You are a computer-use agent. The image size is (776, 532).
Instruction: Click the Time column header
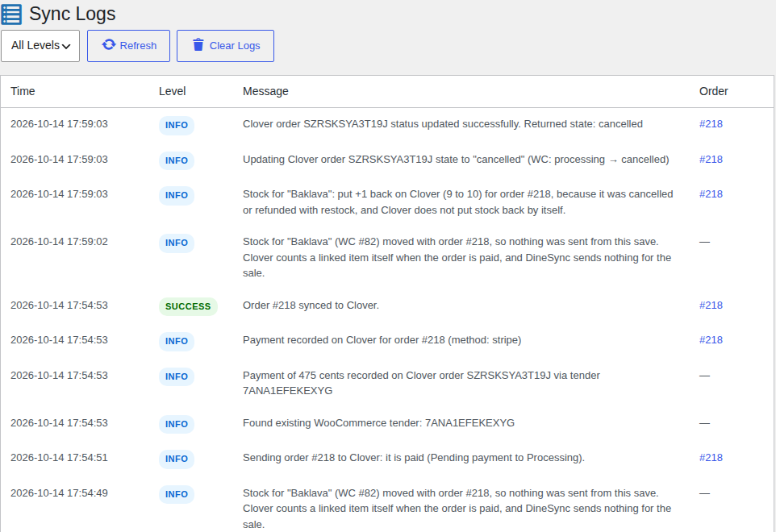23,91
